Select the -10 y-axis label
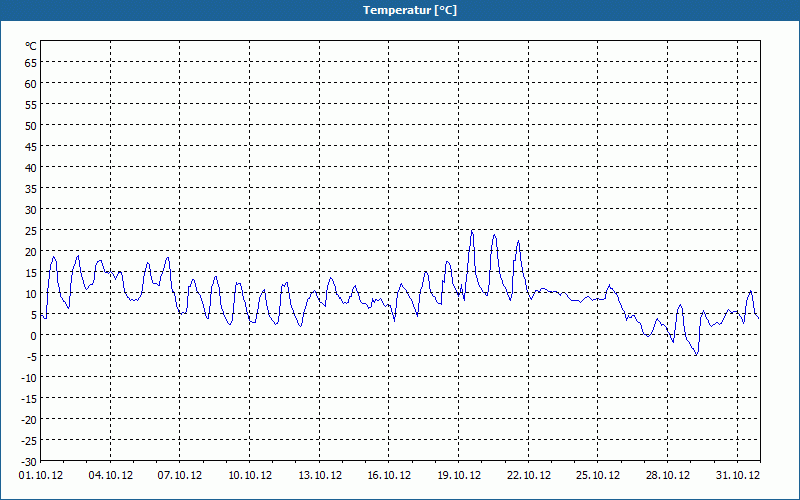The width and height of the screenshot is (800, 500). (x=29, y=379)
